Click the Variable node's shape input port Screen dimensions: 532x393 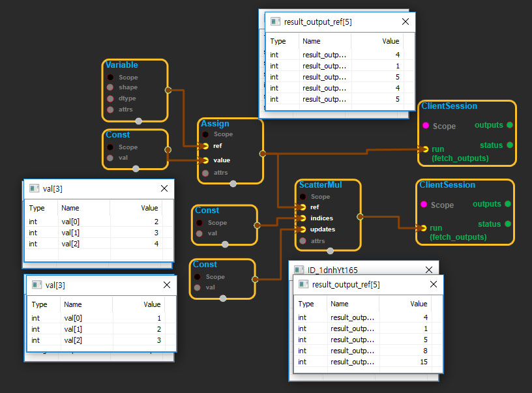pyautogui.click(x=110, y=87)
